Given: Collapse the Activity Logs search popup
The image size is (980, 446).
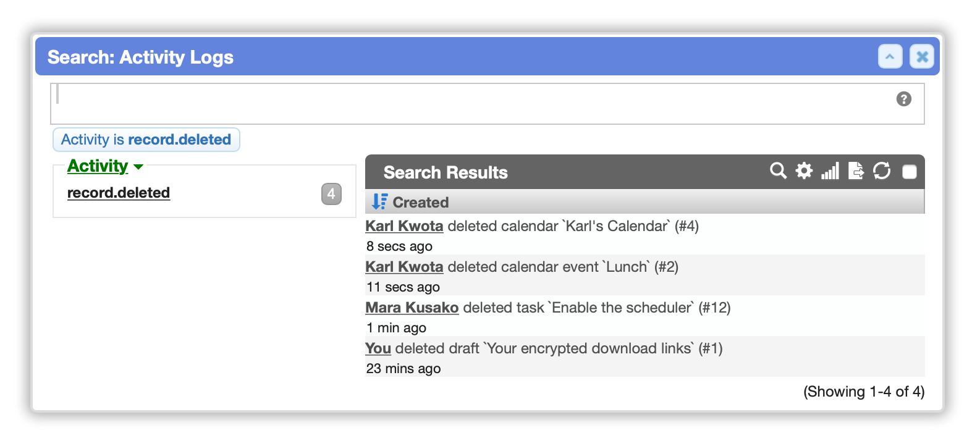Looking at the screenshot, I should pyautogui.click(x=890, y=57).
